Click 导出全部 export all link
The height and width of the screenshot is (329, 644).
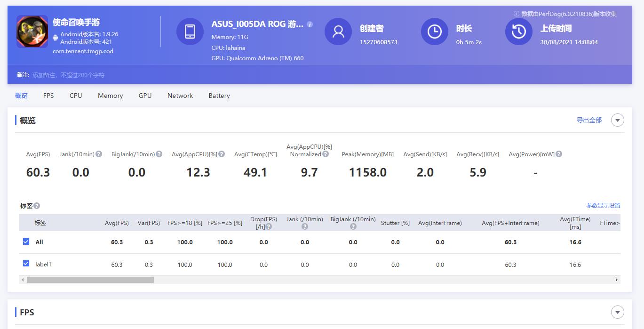click(x=589, y=120)
